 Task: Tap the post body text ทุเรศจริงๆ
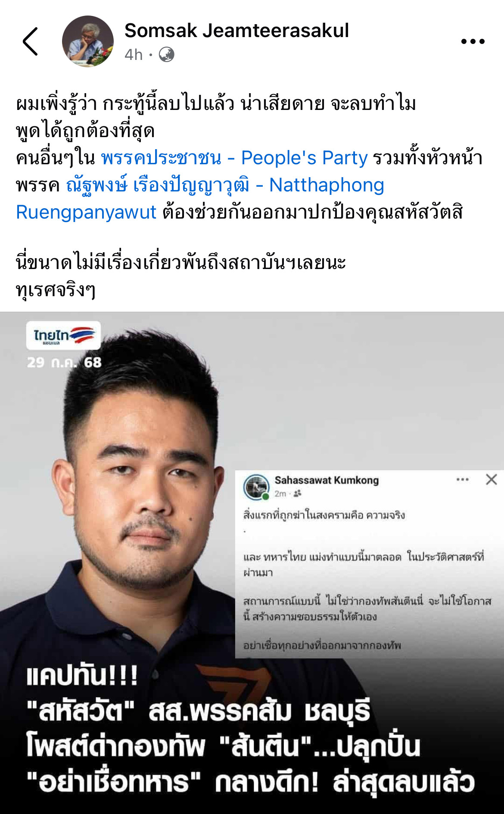coord(56,290)
